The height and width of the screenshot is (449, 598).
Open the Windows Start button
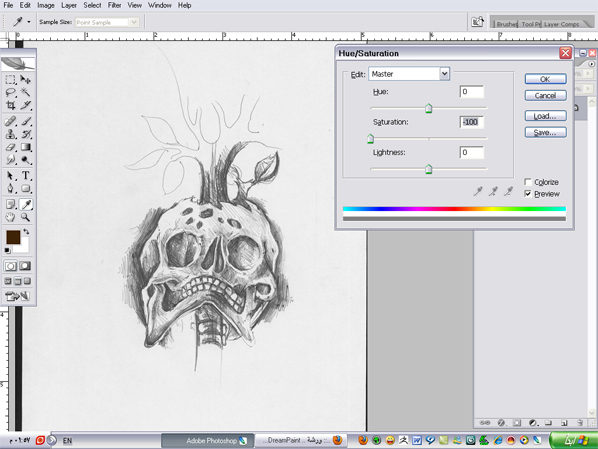point(574,441)
